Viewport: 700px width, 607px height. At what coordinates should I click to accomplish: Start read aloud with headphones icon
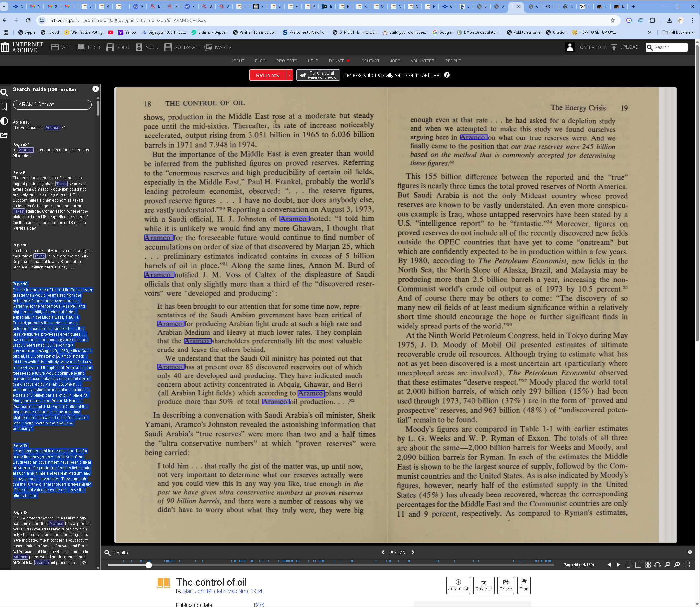pos(657,565)
